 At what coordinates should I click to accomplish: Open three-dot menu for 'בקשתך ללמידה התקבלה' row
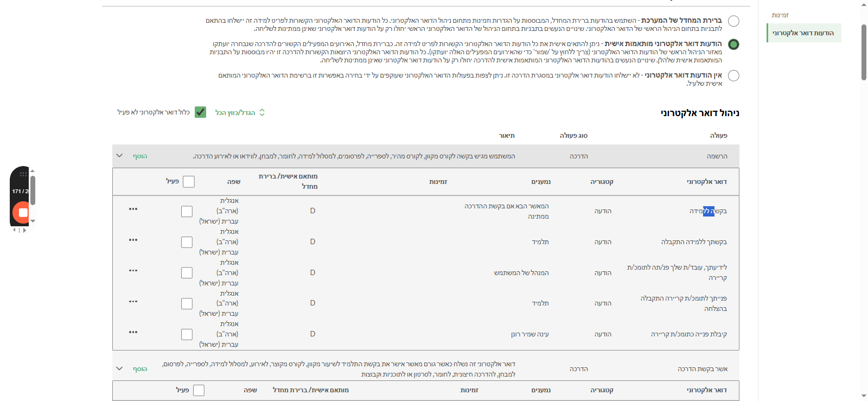tap(133, 240)
